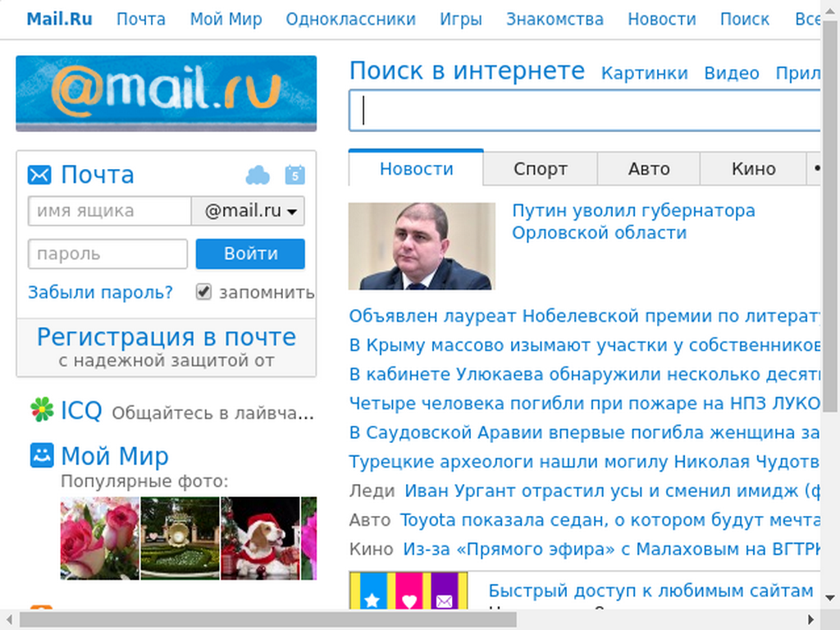
Task: Open headline about Турецкие археологи
Action: point(584,461)
